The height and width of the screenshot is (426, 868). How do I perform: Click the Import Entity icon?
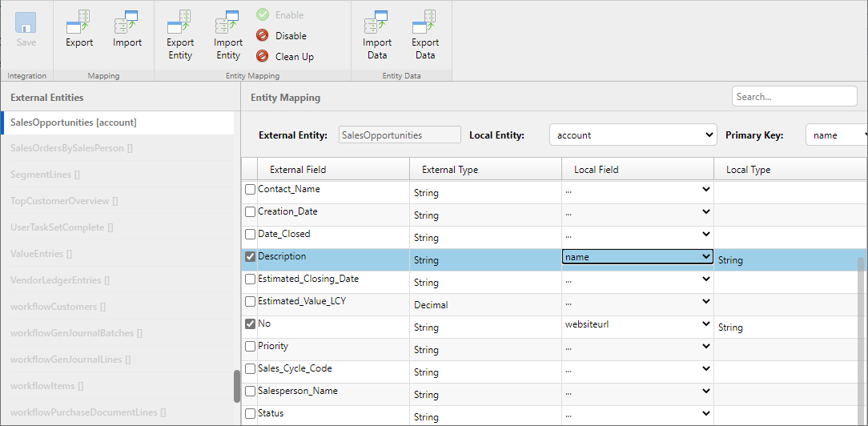tap(227, 22)
